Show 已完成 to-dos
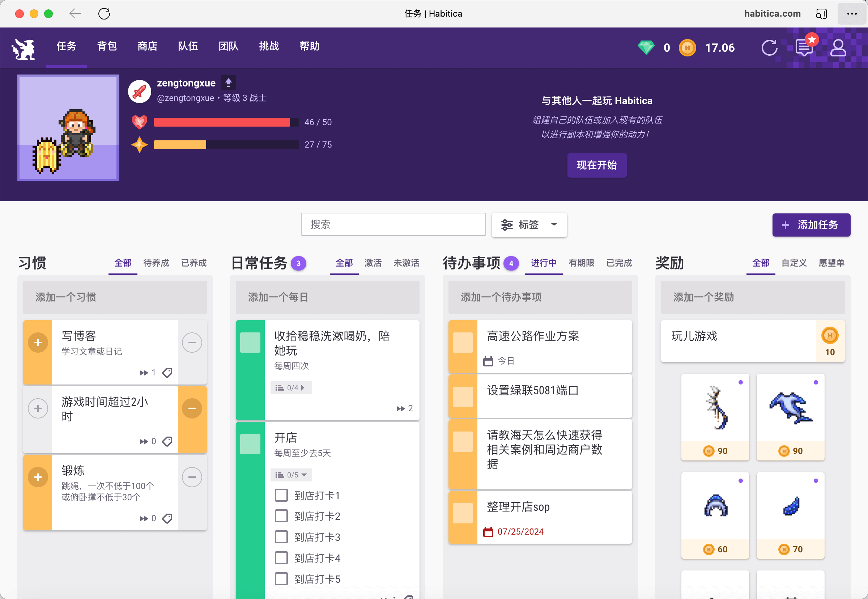The width and height of the screenshot is (868, 599). 619,263
